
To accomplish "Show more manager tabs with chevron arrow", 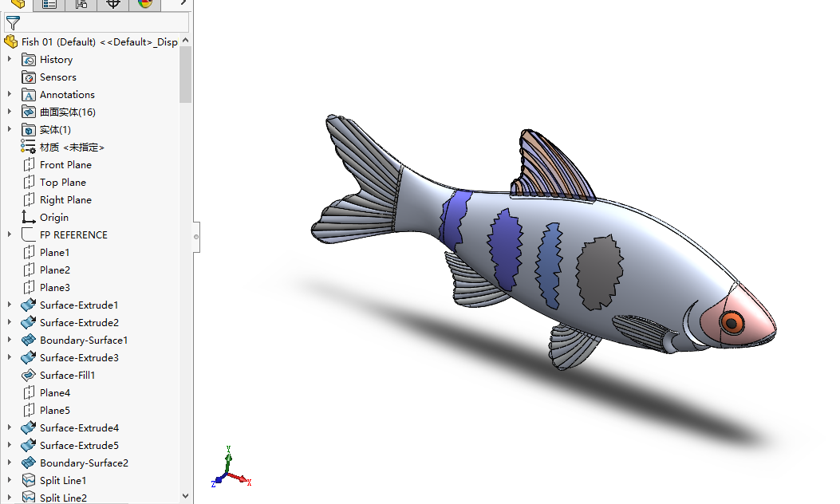I will tap(183, 3).
